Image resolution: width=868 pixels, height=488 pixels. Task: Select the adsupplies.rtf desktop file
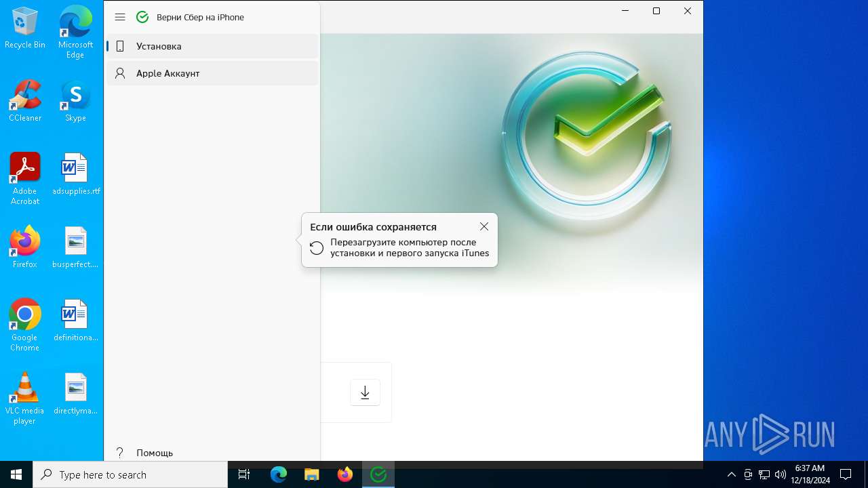point(76,175)
